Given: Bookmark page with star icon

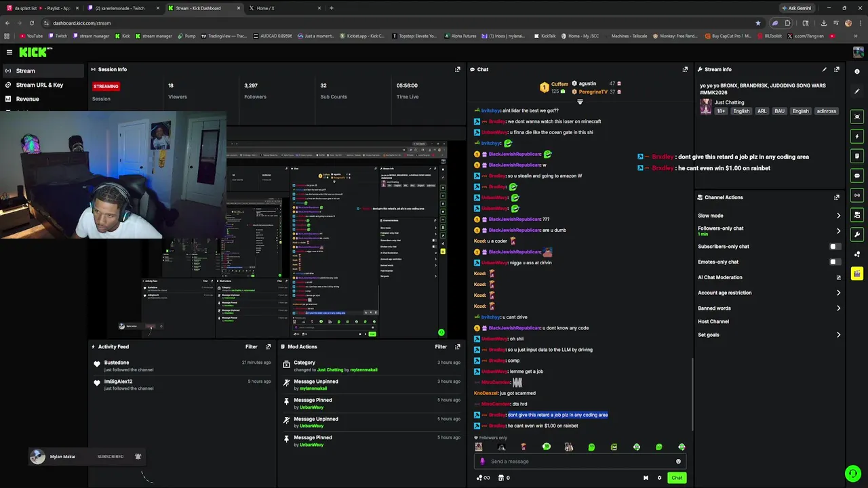Looking at the screenshot, I should click(x=757, y=23).
